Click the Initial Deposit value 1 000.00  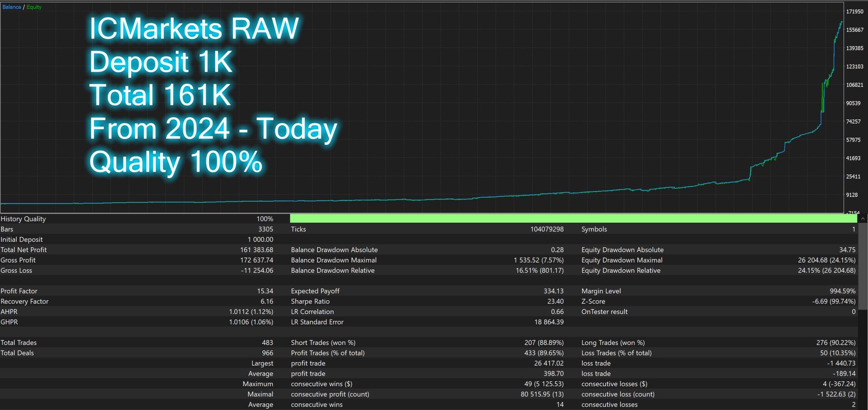point(260,240)
